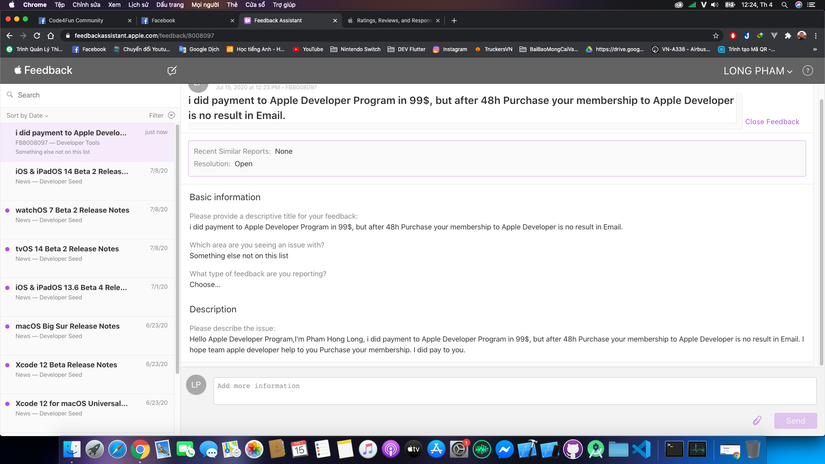The image size is (825, 464).
Task: Open Trash from the dock
Action: coord(753,449)
